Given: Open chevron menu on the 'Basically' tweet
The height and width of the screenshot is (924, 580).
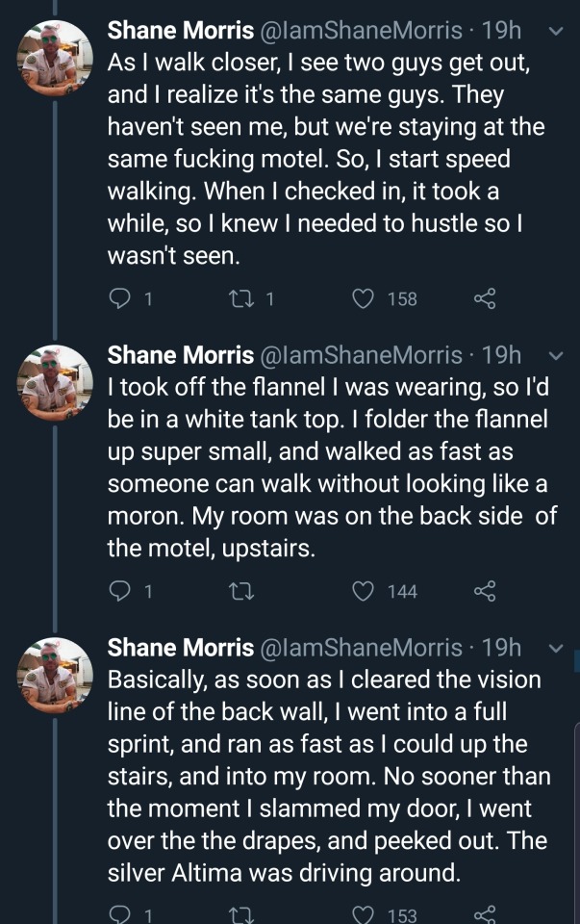Looking at the screenshot, I should point(553,648).
